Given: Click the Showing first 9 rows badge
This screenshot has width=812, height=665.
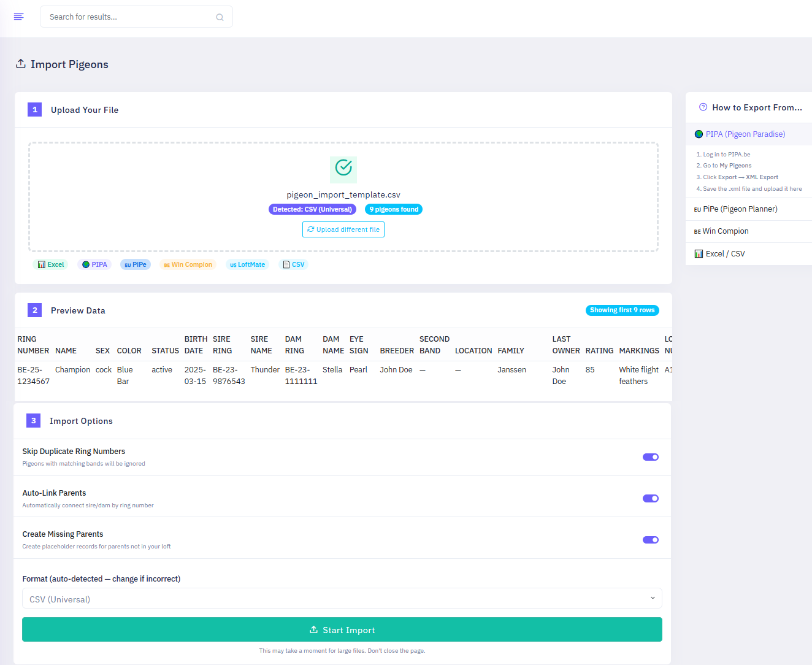Looking at the screenshot, I should (622, 310).
